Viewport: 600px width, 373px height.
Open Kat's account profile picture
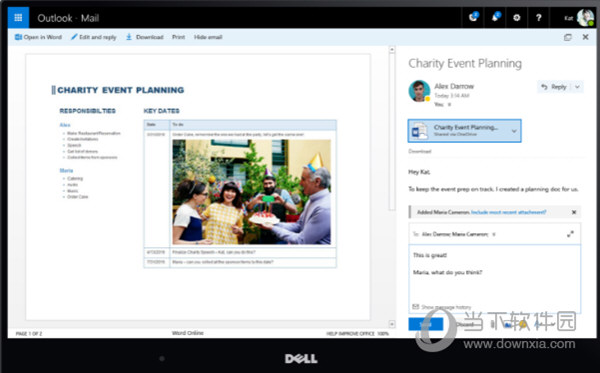(x=585, y=18)
